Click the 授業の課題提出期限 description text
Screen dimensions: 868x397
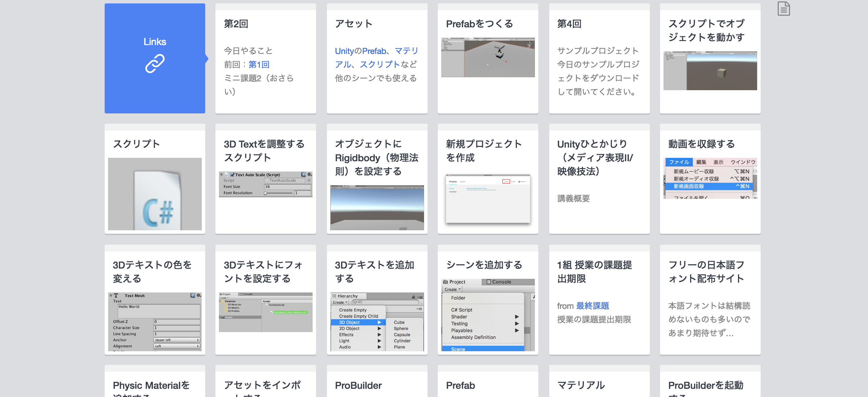(x=594, y=319)
